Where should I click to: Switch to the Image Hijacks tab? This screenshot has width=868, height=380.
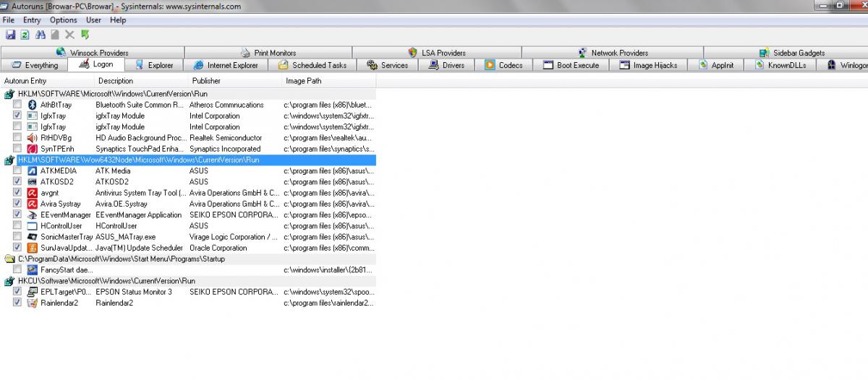pos(648,65)
